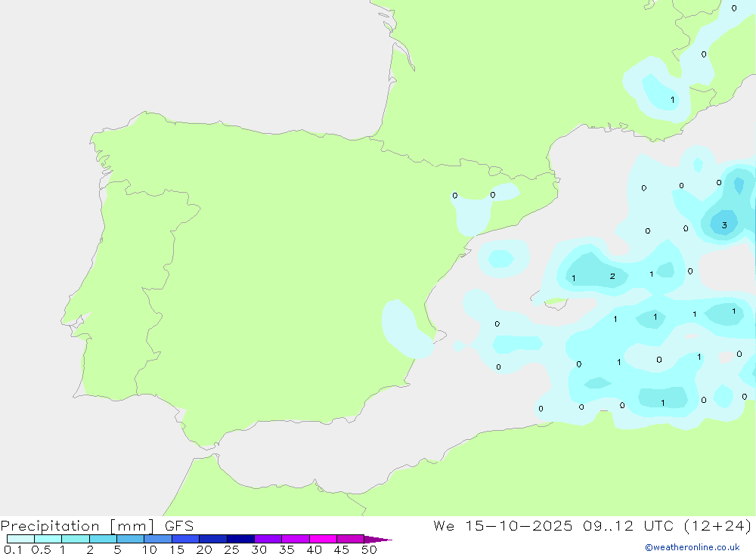756x554 pixels.
Task: Click the 0.5–1 mm legend color swatch
Action: pos(48,539)
